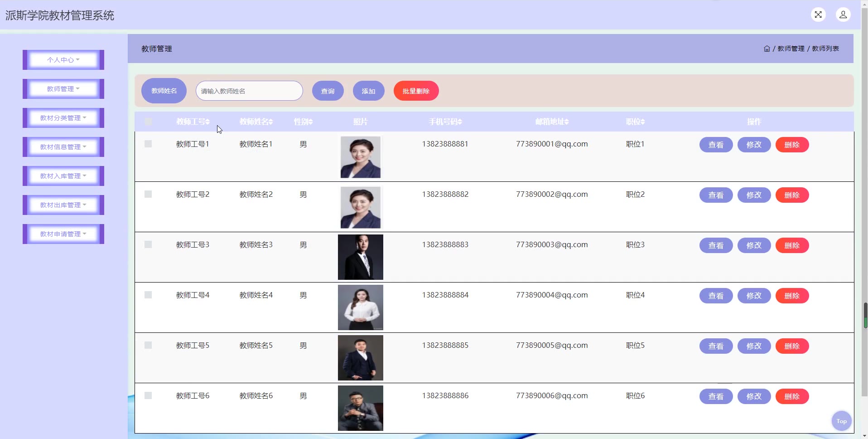Select the checkbox for 教师工号4 row
Viewport: 868px width, 439px height.
tap(148, 295)
